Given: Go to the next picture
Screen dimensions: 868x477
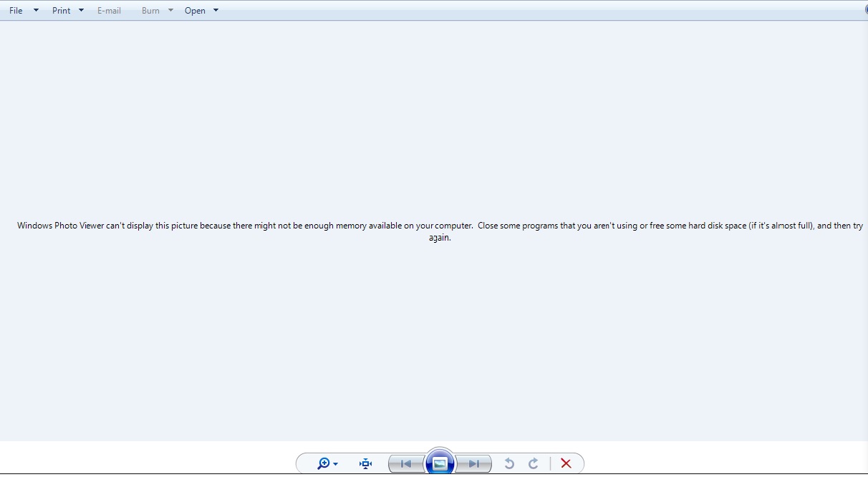Looking at the screenshot, I should click(x=473, y=463).
